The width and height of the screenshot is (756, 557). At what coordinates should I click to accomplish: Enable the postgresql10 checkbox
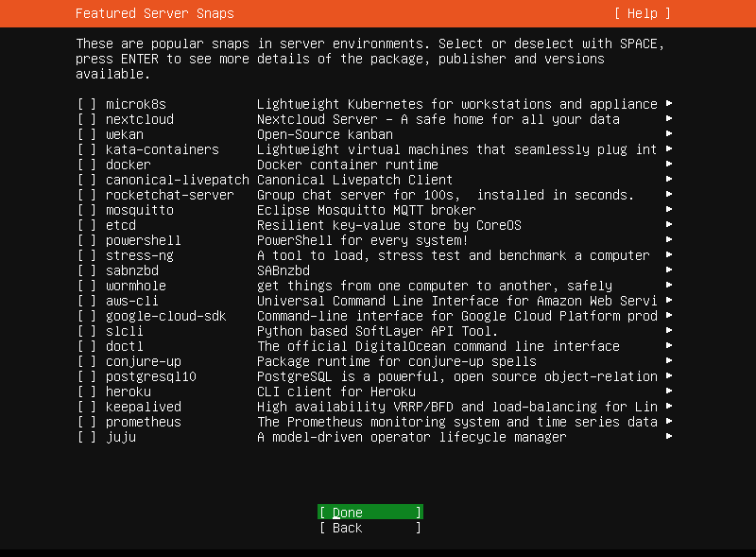coord(87,376)
